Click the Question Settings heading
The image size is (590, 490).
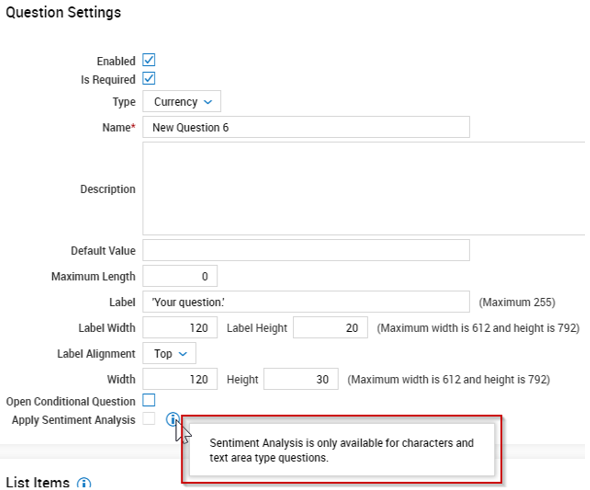[x=63, y=12]
